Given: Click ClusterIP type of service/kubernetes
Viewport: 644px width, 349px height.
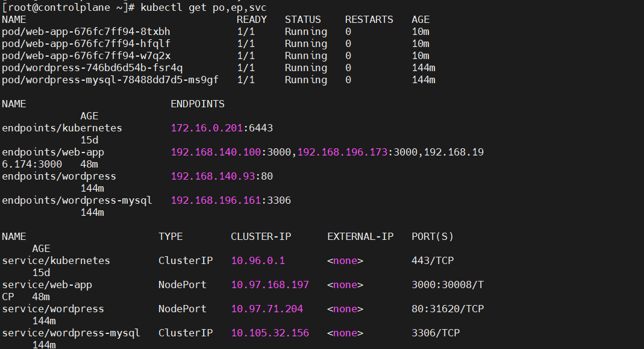Looking at the screenshot, I should pyautogui.click(x=185, y=260).
